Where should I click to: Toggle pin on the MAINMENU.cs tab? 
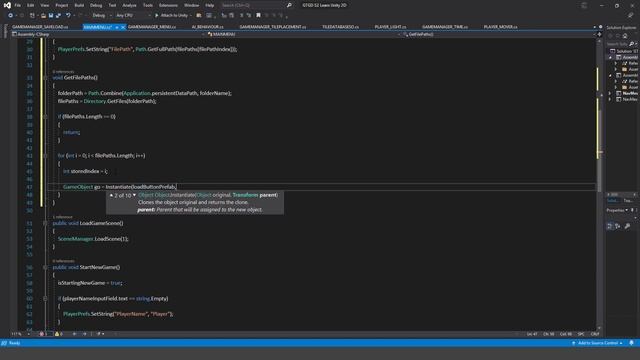pos(117,27)
